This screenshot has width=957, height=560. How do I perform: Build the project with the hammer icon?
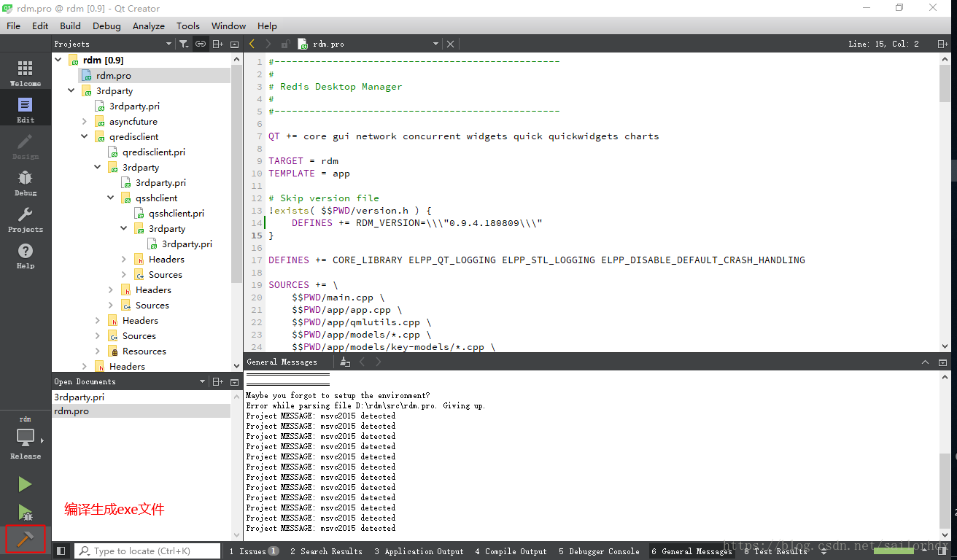[x=26, y=540]
